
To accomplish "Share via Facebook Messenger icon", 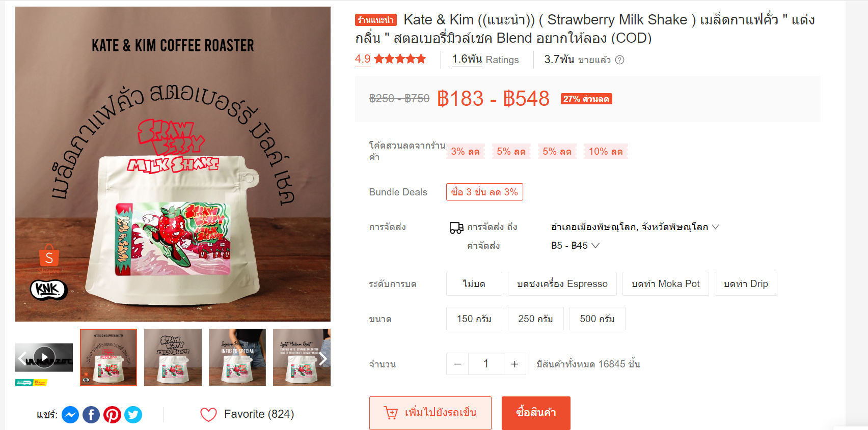I will tap(70, 415).
